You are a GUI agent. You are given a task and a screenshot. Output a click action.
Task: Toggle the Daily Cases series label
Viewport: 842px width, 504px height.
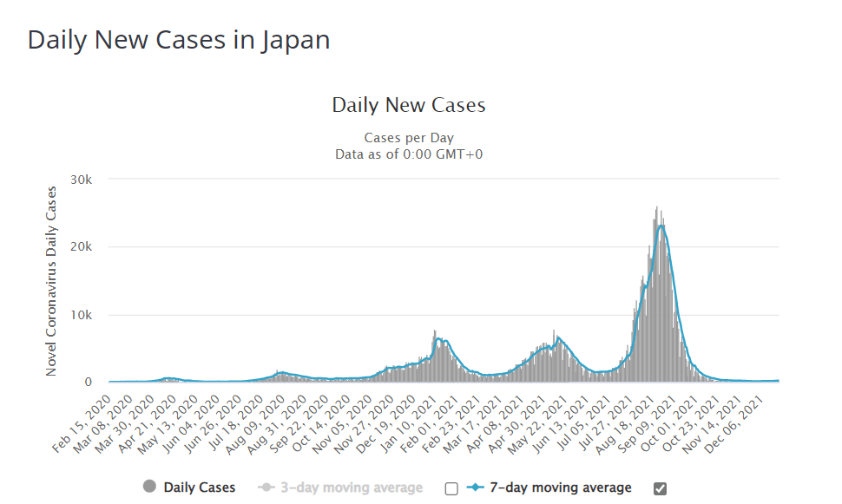pos(199,488)
